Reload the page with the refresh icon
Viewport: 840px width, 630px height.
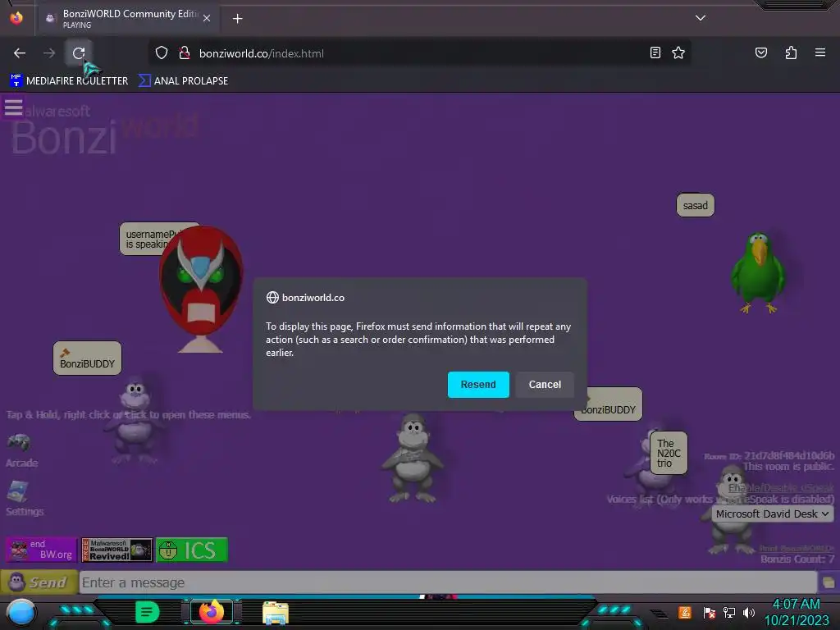pos(79,53)
